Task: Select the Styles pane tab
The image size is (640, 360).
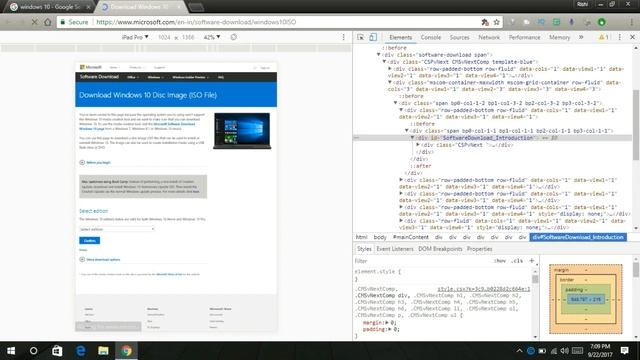Action: [364, 249]
